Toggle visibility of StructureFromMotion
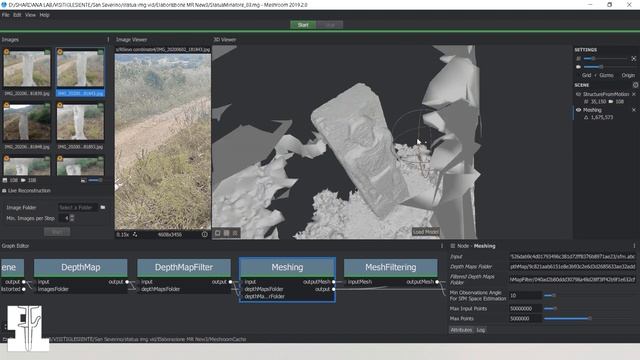The height and width of the screenshot is (360, 640). tap(578, 94)
